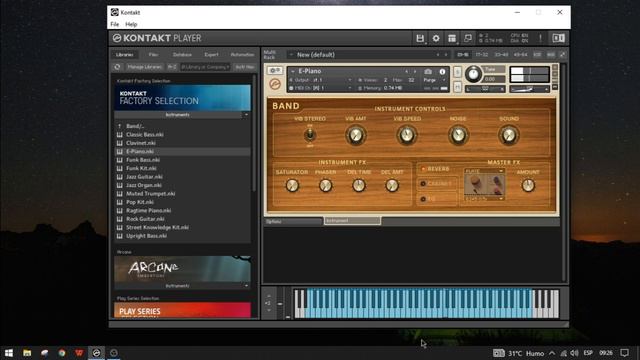Open the E-Piano wrench edit button
Screen dimensions: 640x360
(275, 71)
